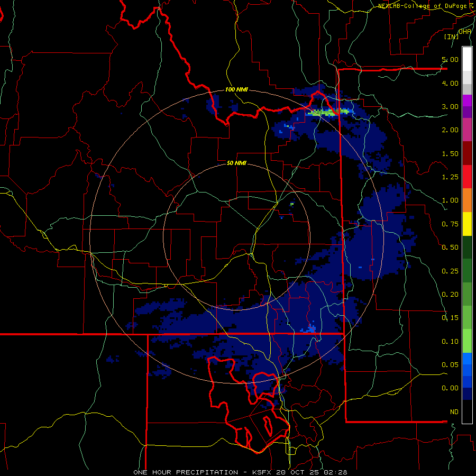The image size is (476, 476).
Task: Click the "4.00" legend value
Action: click(450, 83)
